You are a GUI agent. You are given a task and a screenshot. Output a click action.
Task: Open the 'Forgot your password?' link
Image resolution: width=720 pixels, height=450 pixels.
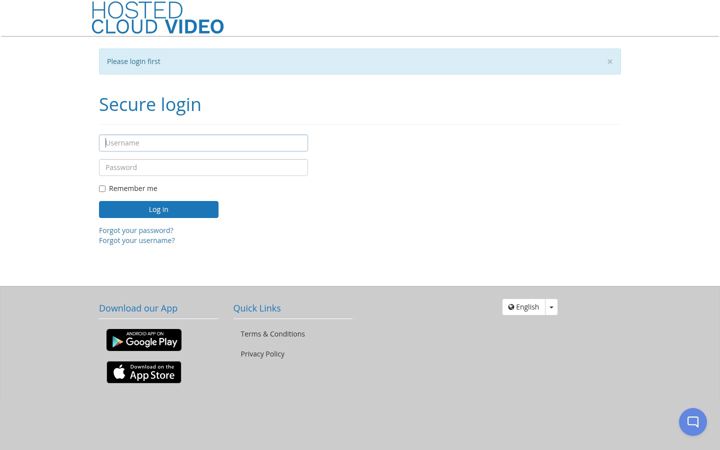click(x=136, y=231)
